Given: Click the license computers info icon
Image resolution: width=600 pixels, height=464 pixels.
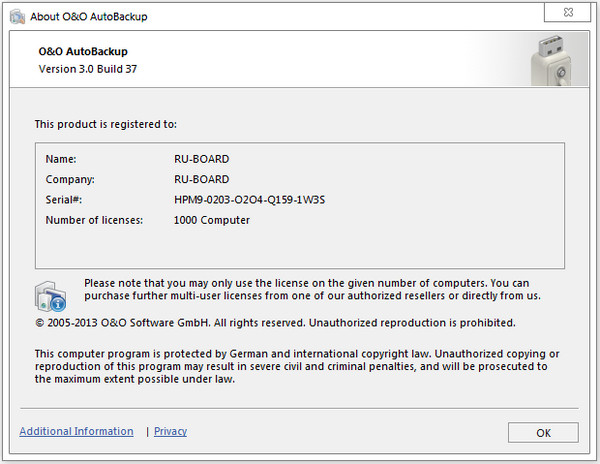Looking at the screenshot, I should click(x=51, y=296).
